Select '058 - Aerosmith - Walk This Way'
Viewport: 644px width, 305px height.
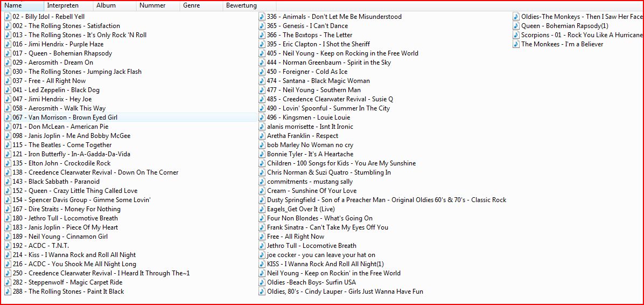pyautogui.click(x=59, y=108)
